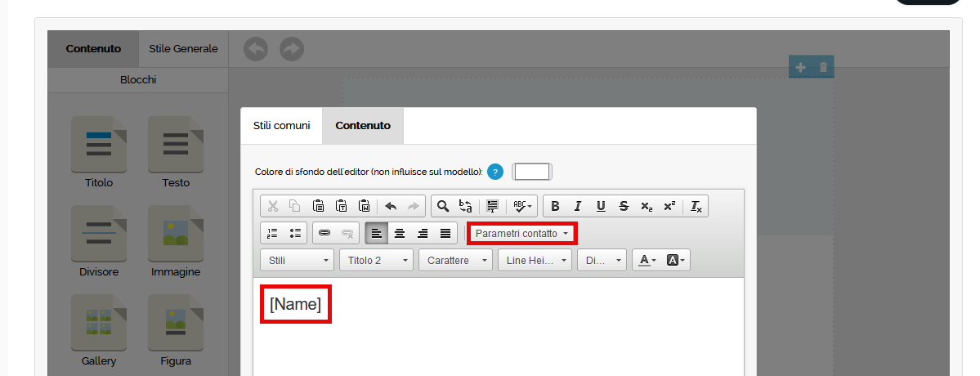The height and width of the screenshot is (376, 980).
Task: Insert a numbered list
Action: coord(273,233)
